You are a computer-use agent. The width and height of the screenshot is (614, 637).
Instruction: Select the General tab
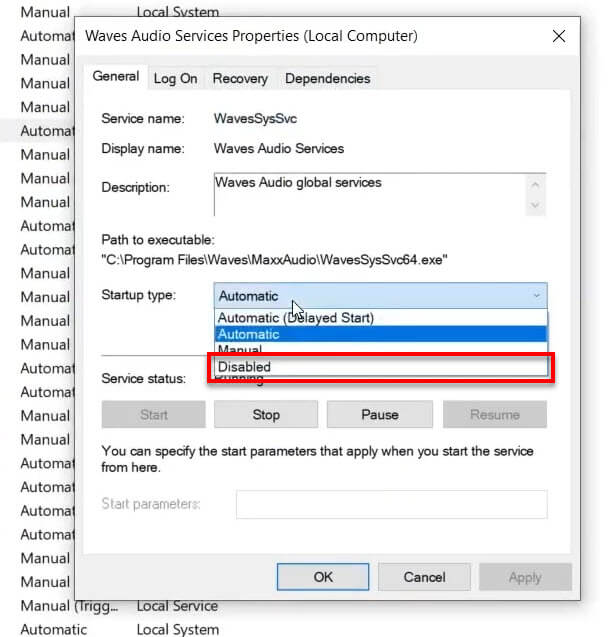(116, 76)
